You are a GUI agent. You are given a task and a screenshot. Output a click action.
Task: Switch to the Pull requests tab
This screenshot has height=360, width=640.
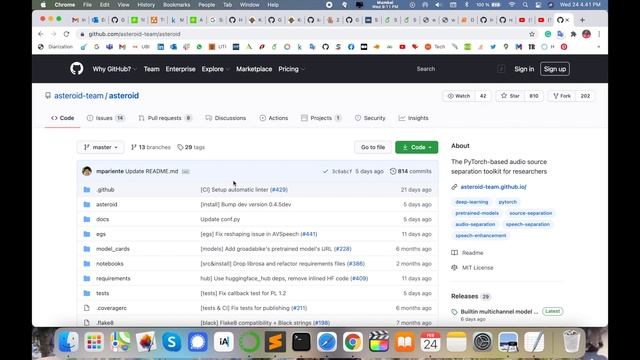pos(165,118)
